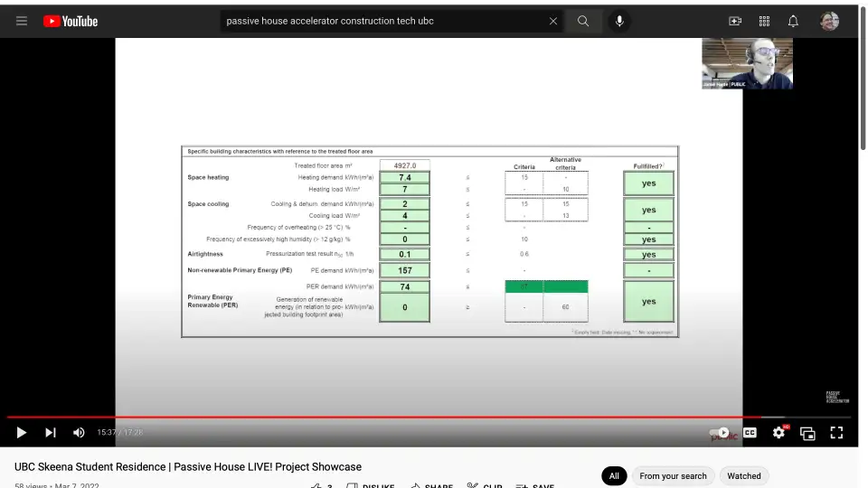The width and height of the screenshot is (868, 488).
Task: Toggle the autoplay switch
Action: click(x=720, y=433)
